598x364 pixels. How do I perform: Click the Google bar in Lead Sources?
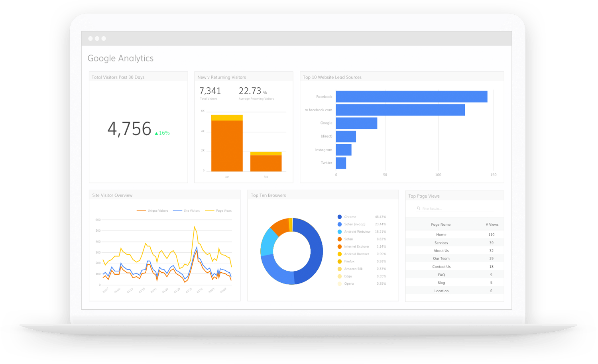pyautogui.click(x=356, y=123)
